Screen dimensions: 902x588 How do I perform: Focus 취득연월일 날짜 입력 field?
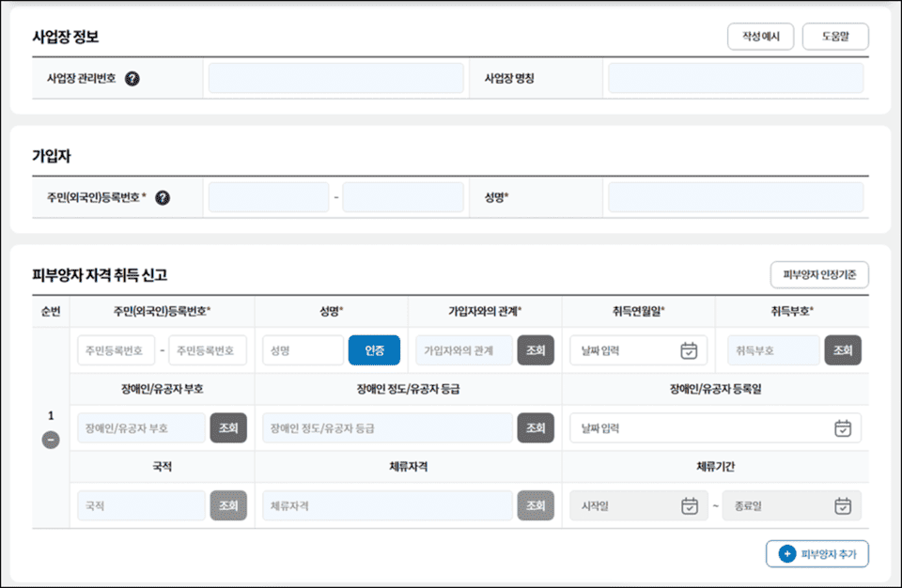tap(638, 350)
